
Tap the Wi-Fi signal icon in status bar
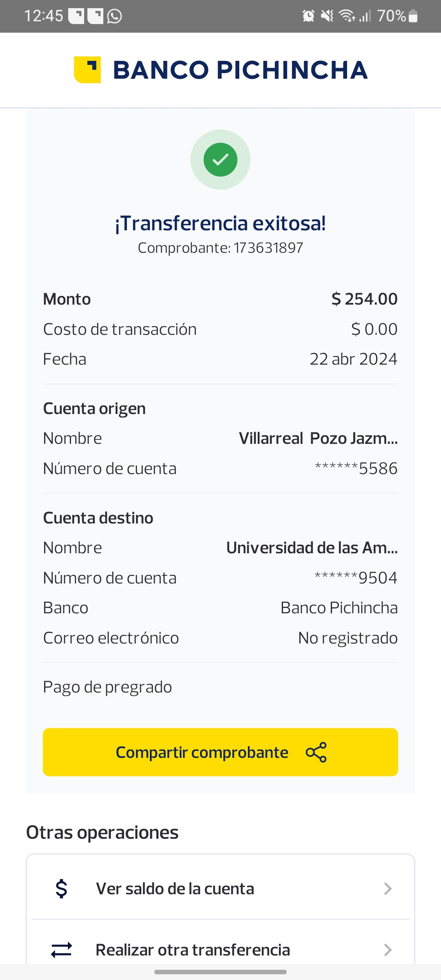coord(347,16)
